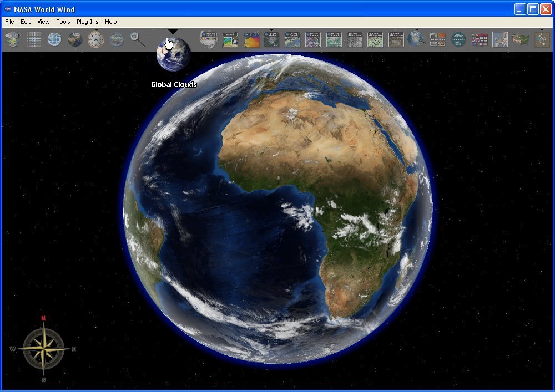555x392 pixels.
Task: Toggle the country flags layer icon
Action: click(x=480, y=39)
